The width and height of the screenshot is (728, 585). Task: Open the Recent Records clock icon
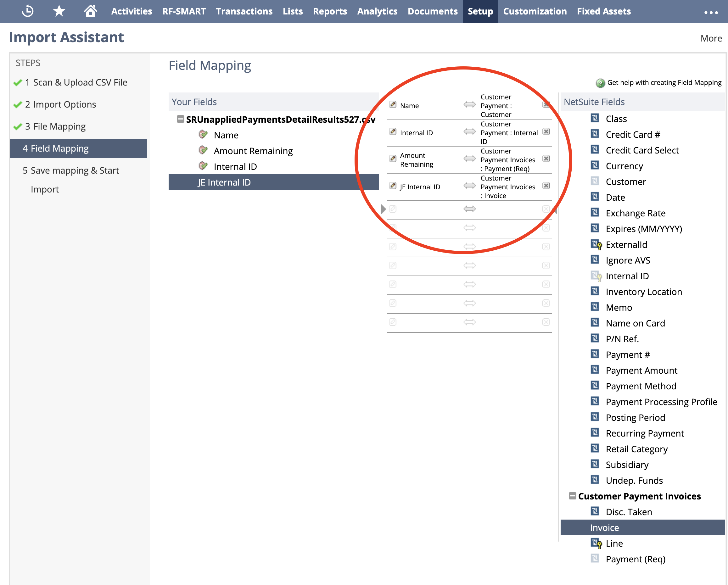click(28, 11)
